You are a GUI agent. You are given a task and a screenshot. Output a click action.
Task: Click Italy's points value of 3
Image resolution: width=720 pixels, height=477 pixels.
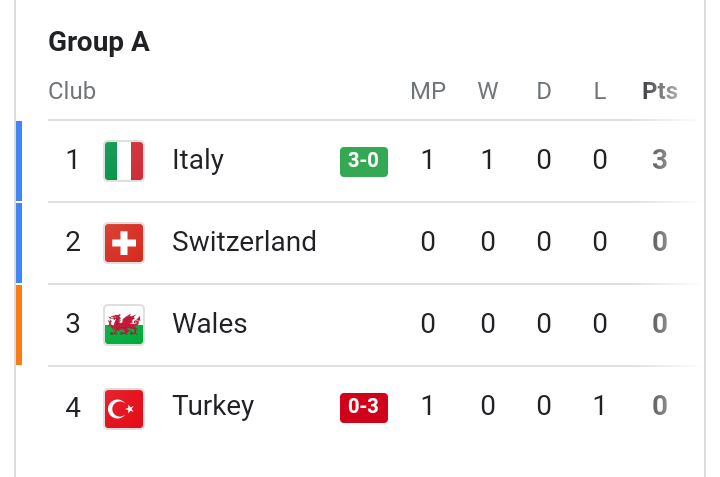click(x=660, y=160)
